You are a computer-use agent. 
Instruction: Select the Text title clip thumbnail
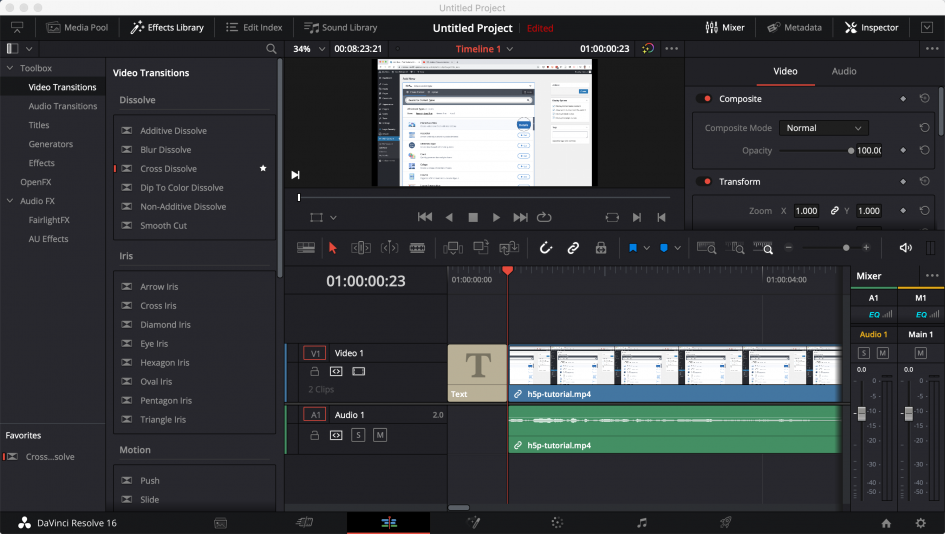[x=477, y=373]
